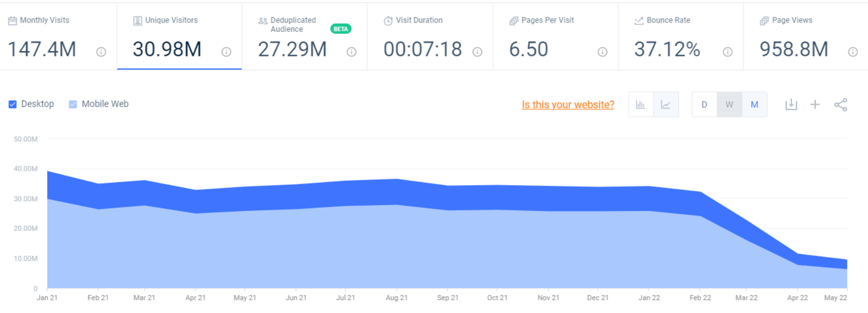Share the chart using the share icon
The image size is (868, 313).
841,105
